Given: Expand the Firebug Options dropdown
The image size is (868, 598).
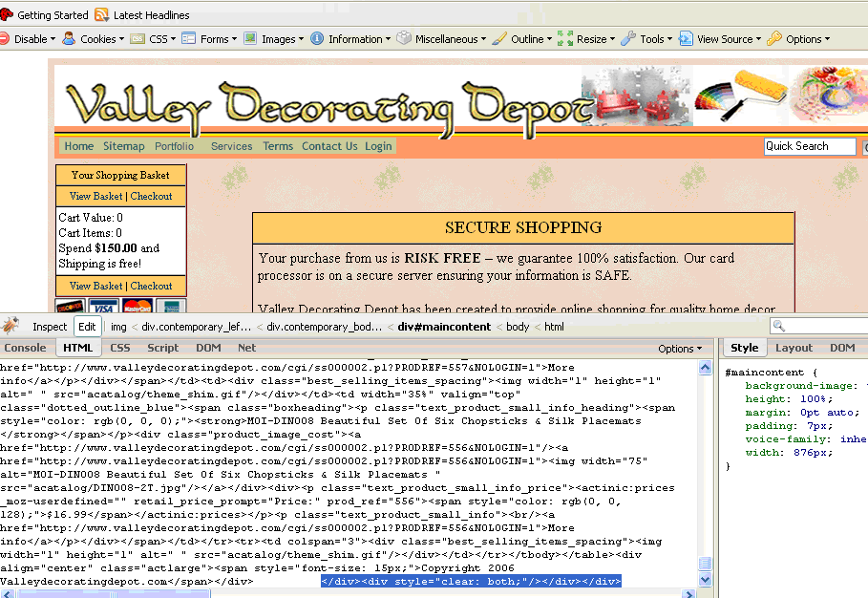Looking at the screenshot, I should click(680, 349).
